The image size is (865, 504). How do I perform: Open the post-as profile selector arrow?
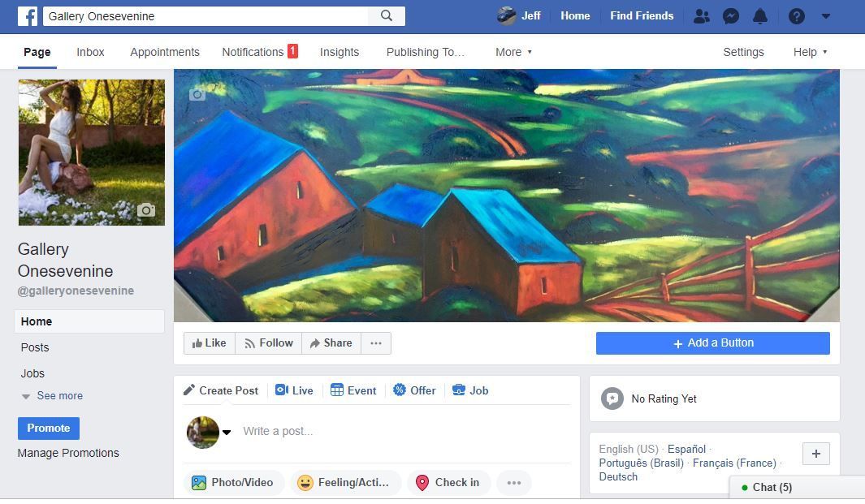click(x=226, y=433)
